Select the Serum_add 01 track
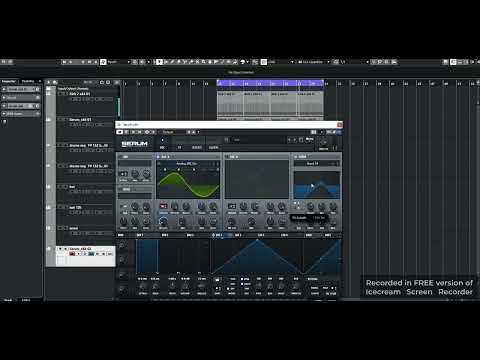 [80, 119]
